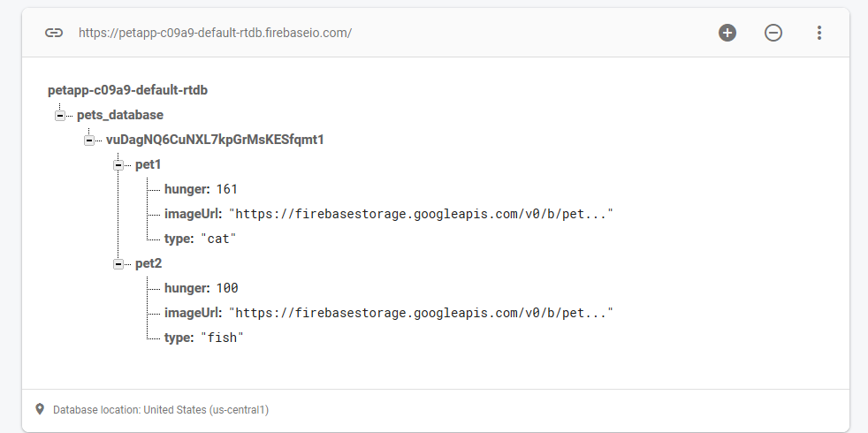
Task: Select the petapp-c09a9-default-rtdb root node
Action: point(127,90)
